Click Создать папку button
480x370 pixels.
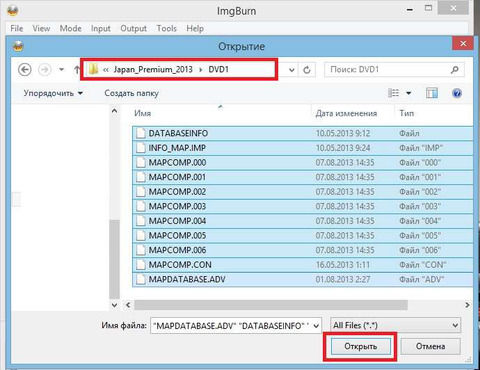coord(131,93)
